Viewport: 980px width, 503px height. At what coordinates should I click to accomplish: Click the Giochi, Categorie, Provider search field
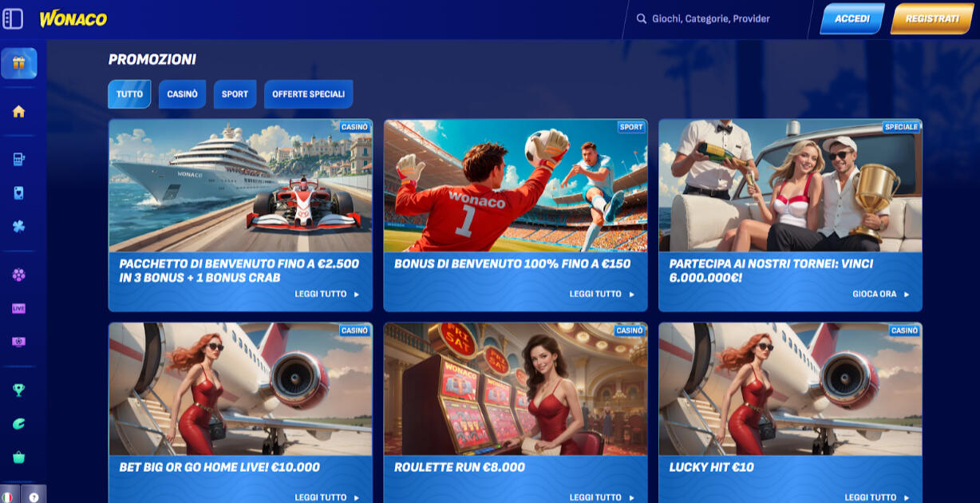click(x=710, y=19)
